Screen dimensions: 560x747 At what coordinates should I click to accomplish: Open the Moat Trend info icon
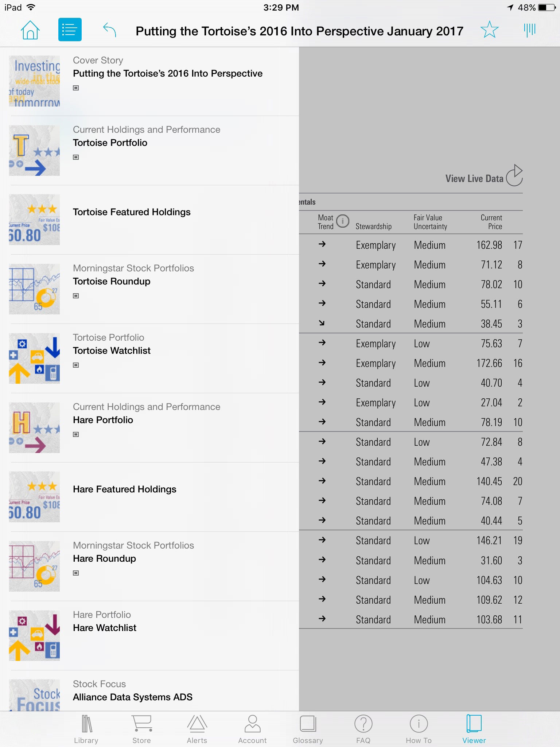[x=342, y=221]
